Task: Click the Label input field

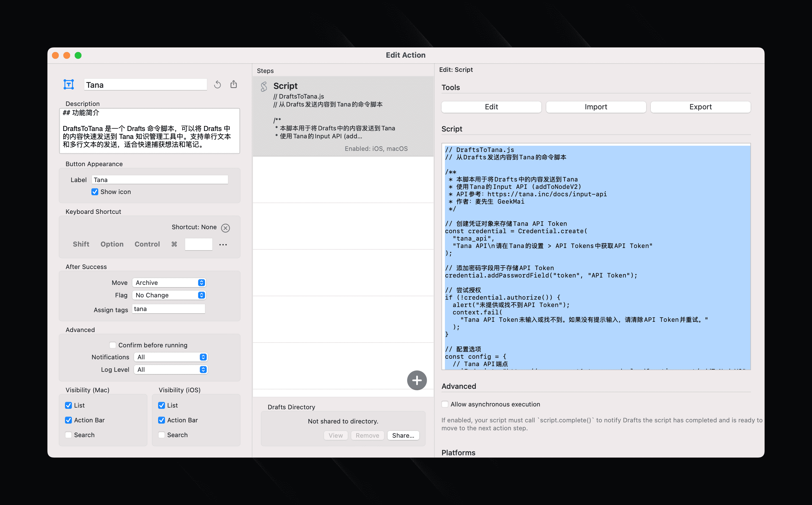Action: click(x=160, y=180)
